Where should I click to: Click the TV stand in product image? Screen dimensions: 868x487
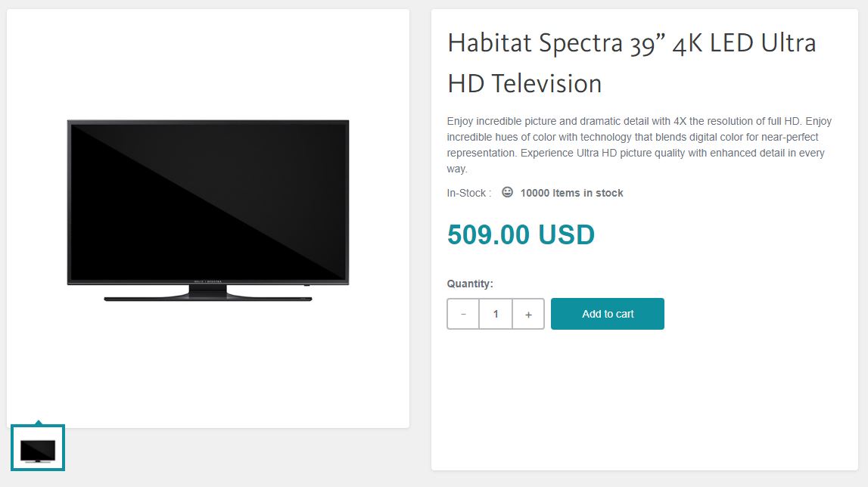[x=208, y=294]
